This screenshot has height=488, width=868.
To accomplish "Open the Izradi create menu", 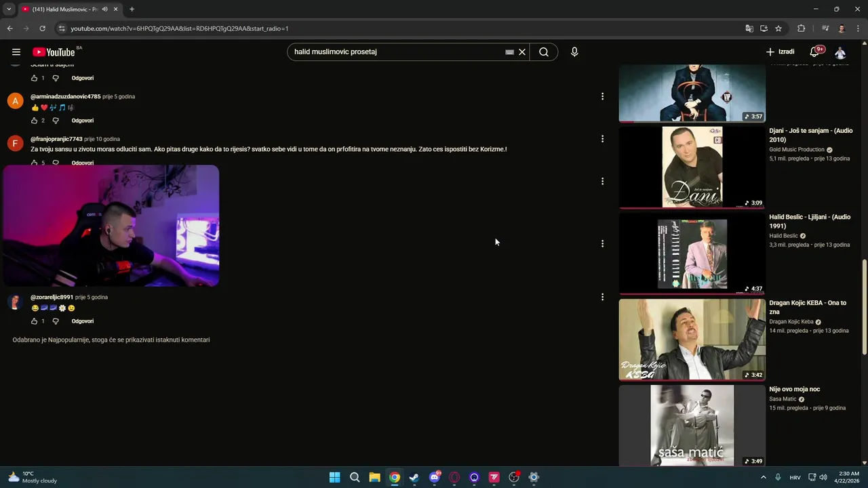I will [x=780, y=52].
